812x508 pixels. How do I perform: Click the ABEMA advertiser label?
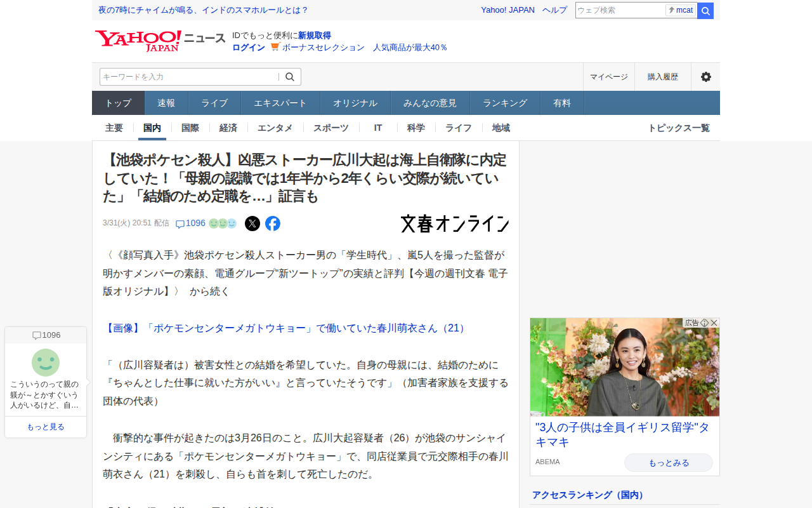[547, 462]
